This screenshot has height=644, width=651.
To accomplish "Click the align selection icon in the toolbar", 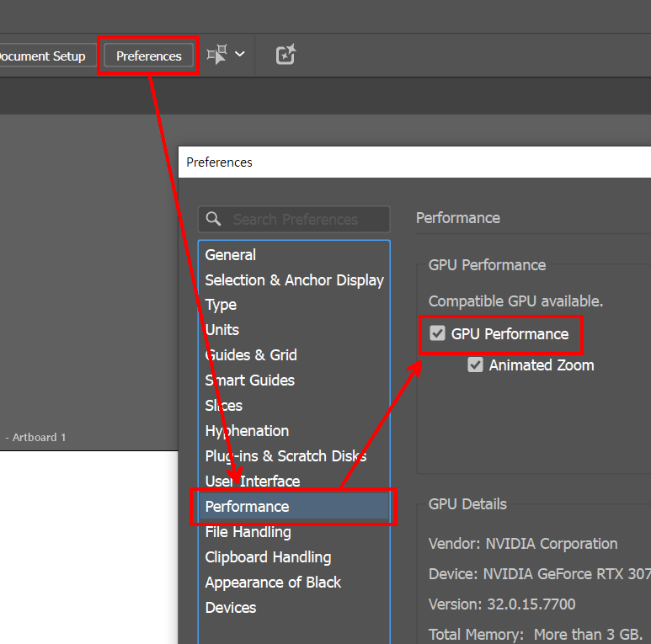I will tap(217, 55).
